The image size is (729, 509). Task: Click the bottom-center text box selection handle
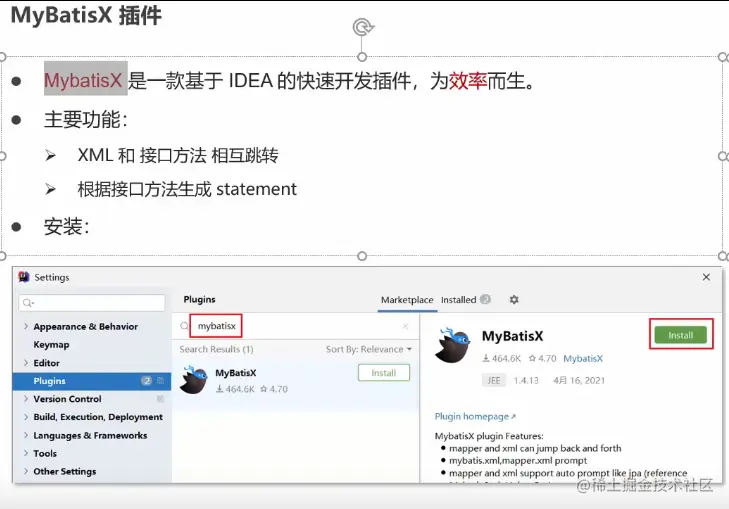point(362,256)
